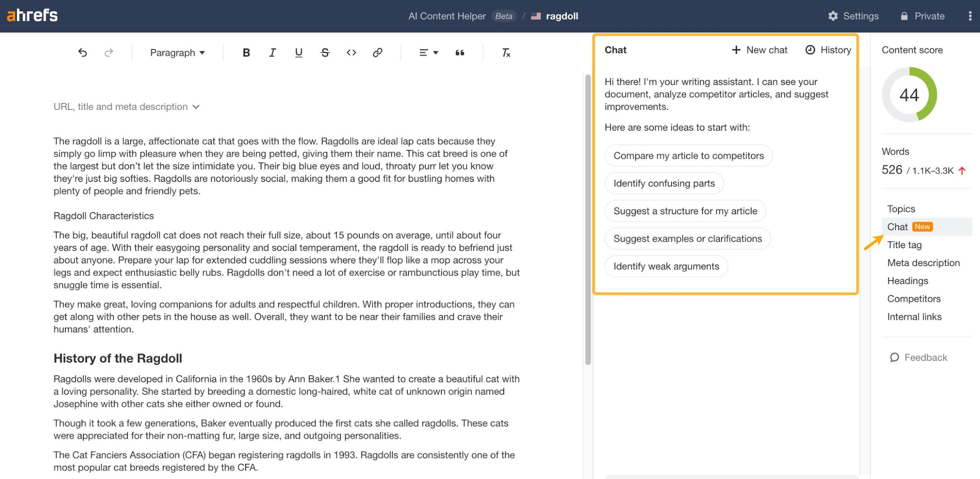Open chat History

(828, 50)
